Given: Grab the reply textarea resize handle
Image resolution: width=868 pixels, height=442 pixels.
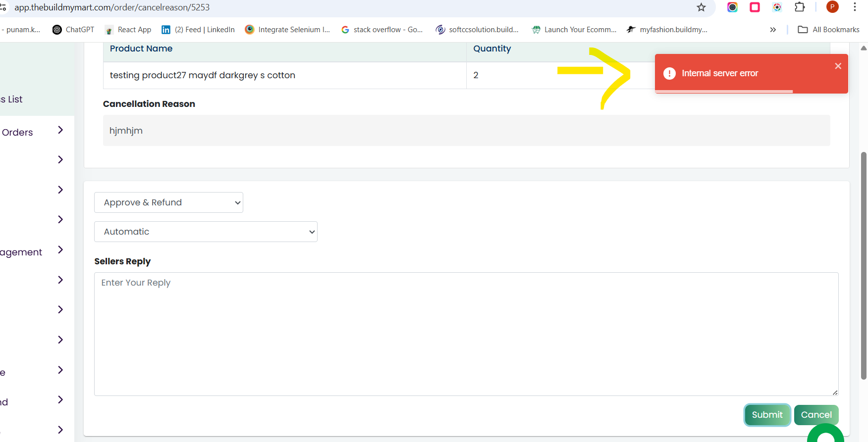Looking at the screenshot, I should coord(835,392).
